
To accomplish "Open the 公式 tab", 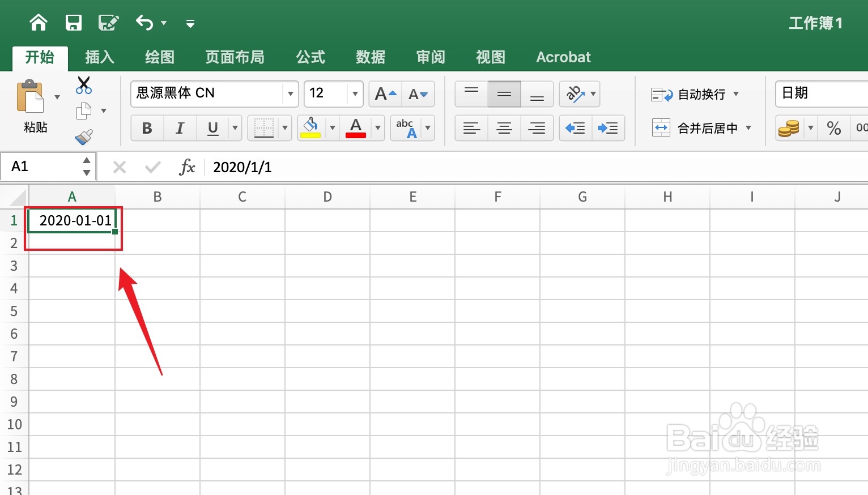I will [x=310, y=57].
